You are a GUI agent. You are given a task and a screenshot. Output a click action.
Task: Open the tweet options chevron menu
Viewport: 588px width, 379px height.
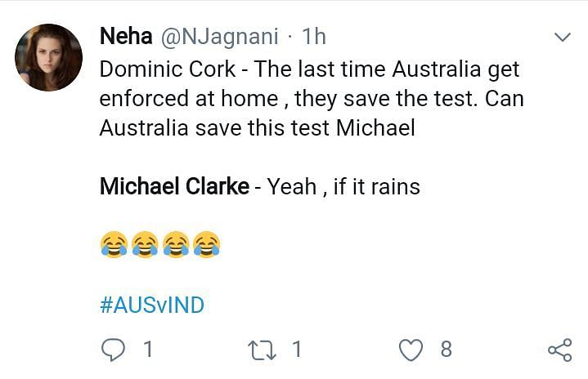[563, 38]
